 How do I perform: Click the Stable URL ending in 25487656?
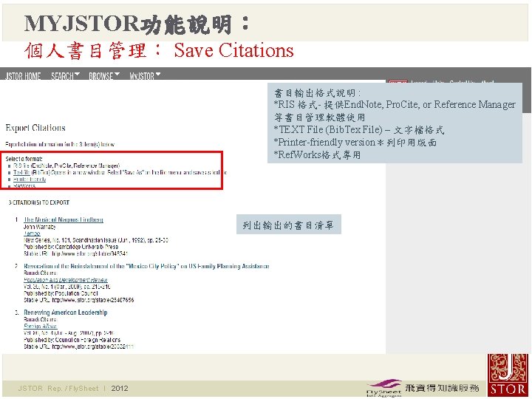coord(79,300)
